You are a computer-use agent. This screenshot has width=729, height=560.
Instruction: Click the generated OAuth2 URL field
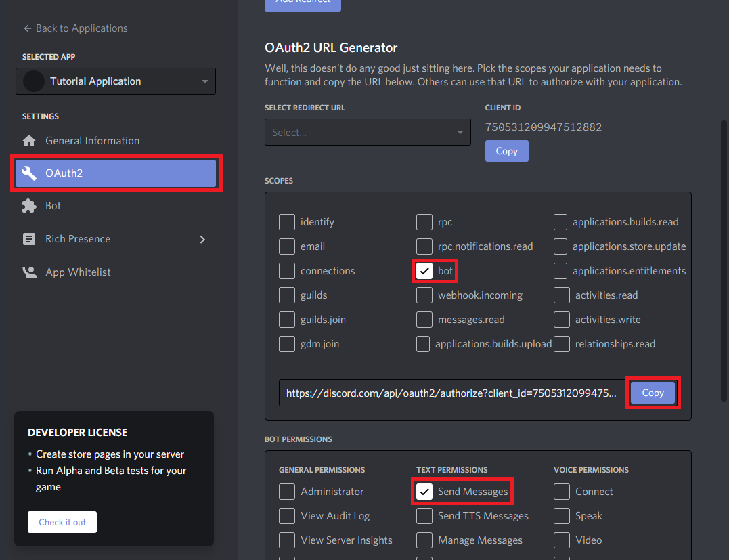coord(452,393)
